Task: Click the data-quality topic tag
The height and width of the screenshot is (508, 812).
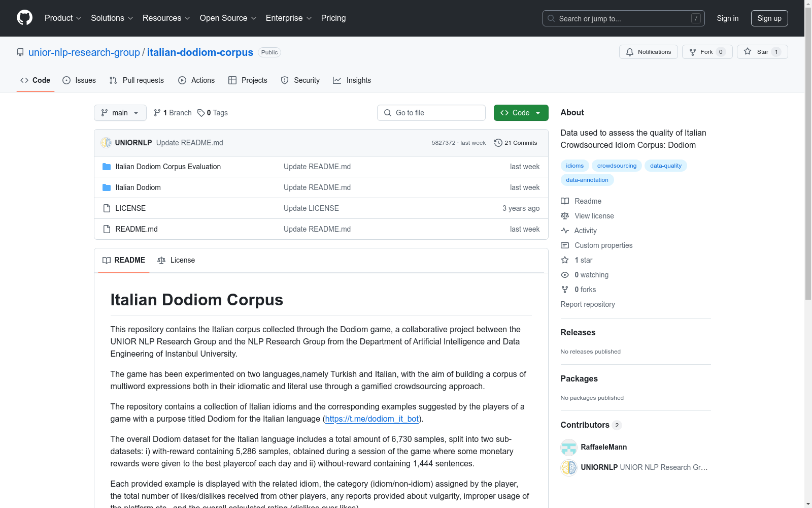Action: pyautogui.click(x=665, y=166)
